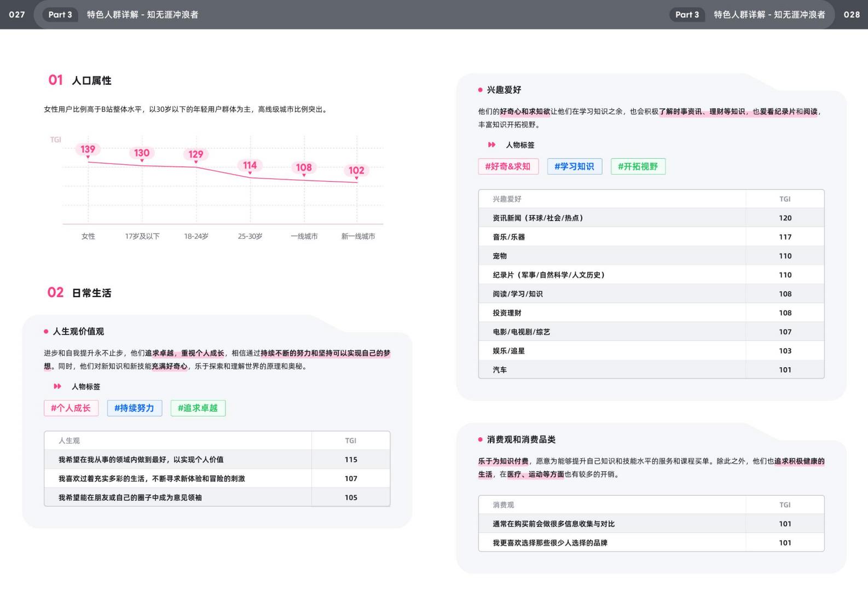Click the 宠物 table row
The width and height of the screenshot is (868, 614).
(651, 256)
